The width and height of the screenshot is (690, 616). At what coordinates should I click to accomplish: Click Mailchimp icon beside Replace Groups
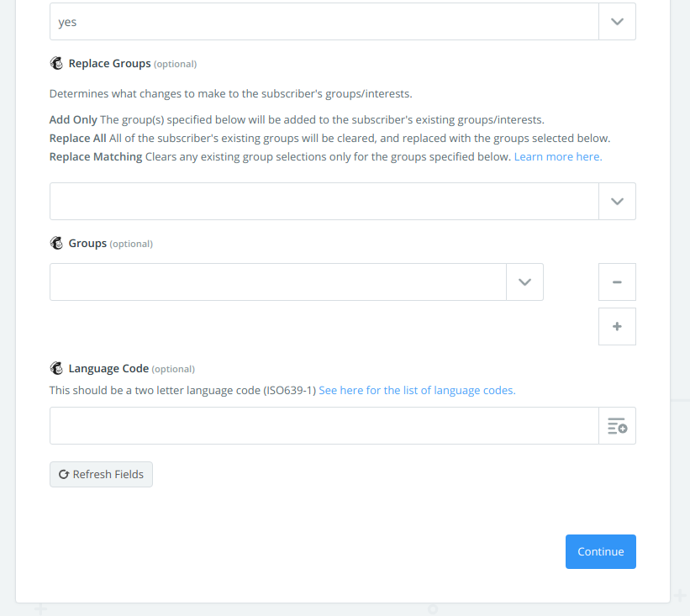[x=56, y=63]
